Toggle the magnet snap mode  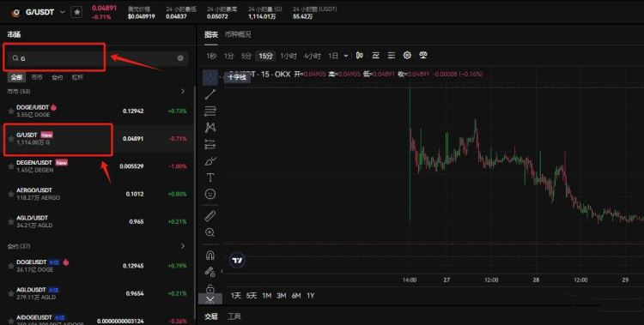click(210, 256)
